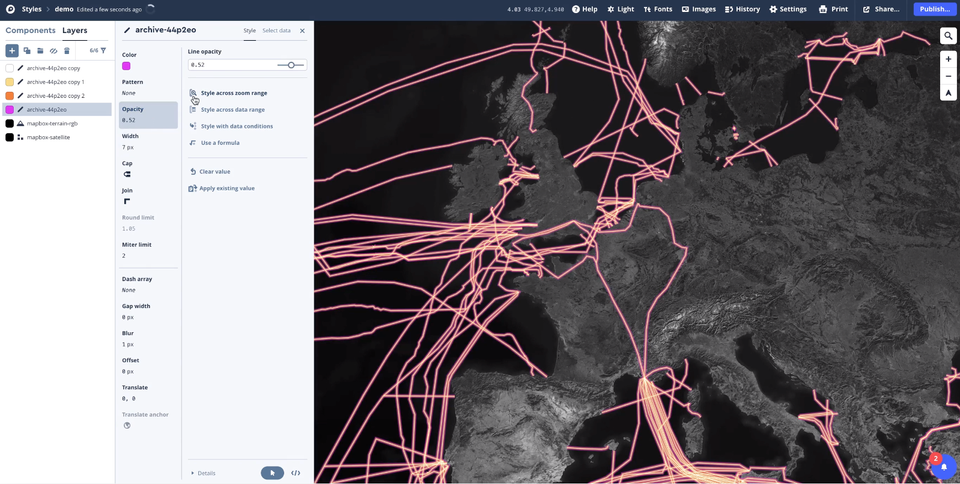Toggle layer visibility with the eye-slash icon
960x484 pixels.
(54, 50)
